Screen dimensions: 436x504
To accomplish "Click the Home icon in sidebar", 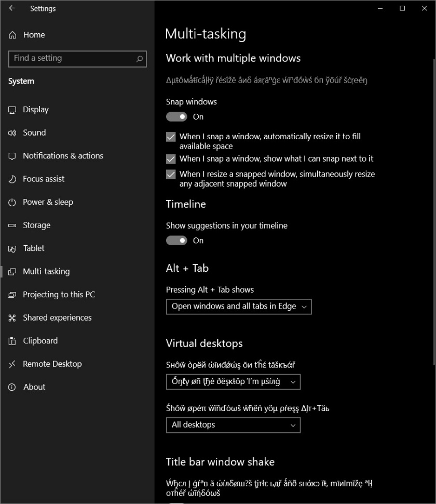I will (12, 35).
